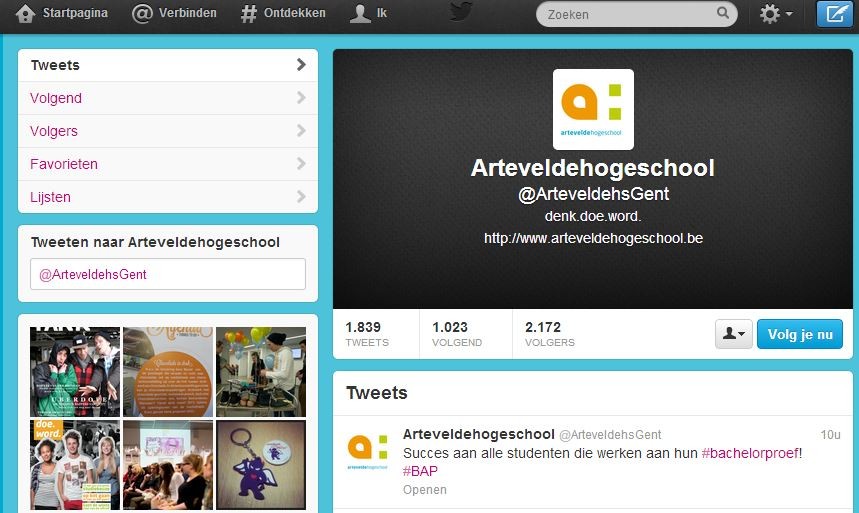
Task: Open the Ik profile icon in the navbar
Action: click(360, 14)
